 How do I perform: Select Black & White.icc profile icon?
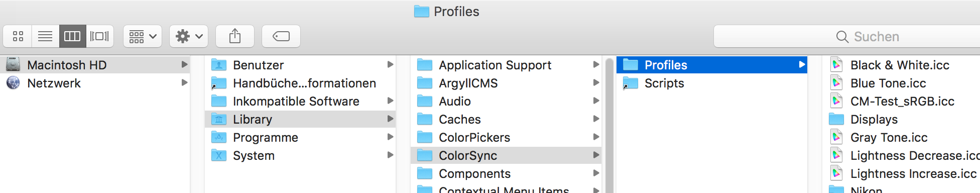(x=836, y=64)
